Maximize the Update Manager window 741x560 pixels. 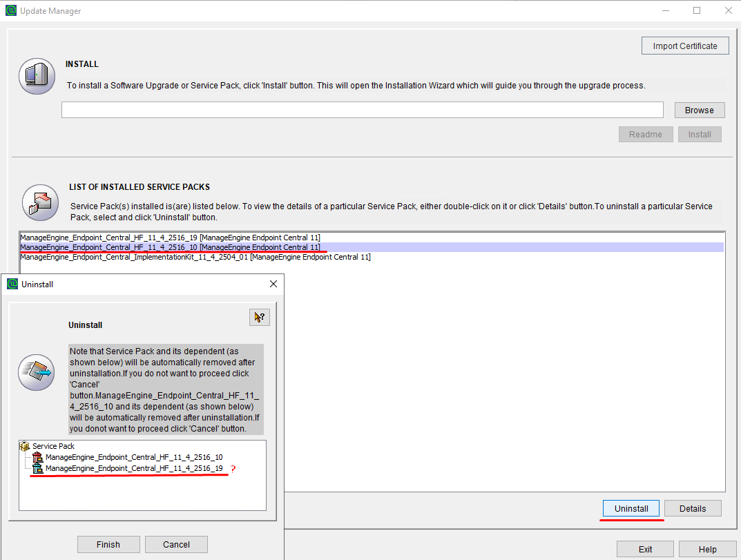pyautogui.click(x=697, y=10)
